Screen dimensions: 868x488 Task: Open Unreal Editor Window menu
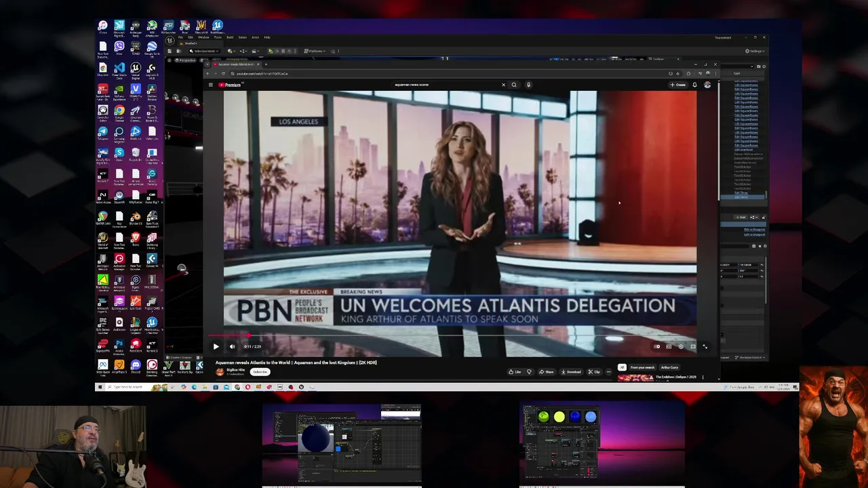pyautogui.click(x=203, y=37)
